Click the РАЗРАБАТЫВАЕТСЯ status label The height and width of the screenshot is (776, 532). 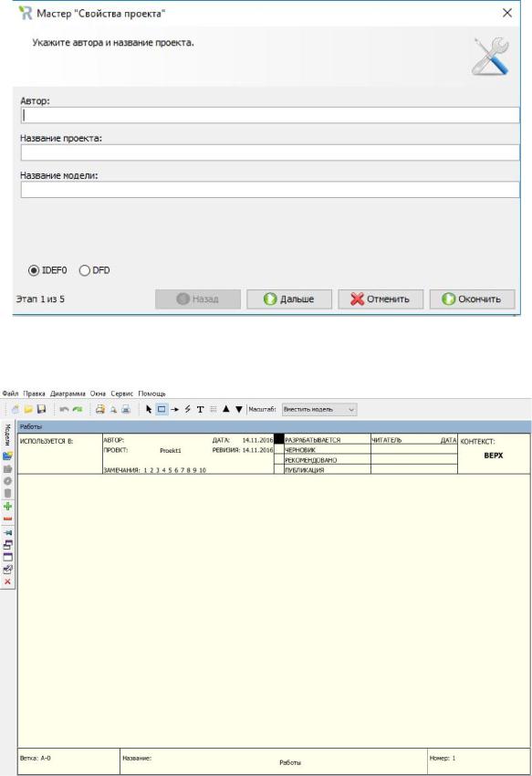pos(313,440)
